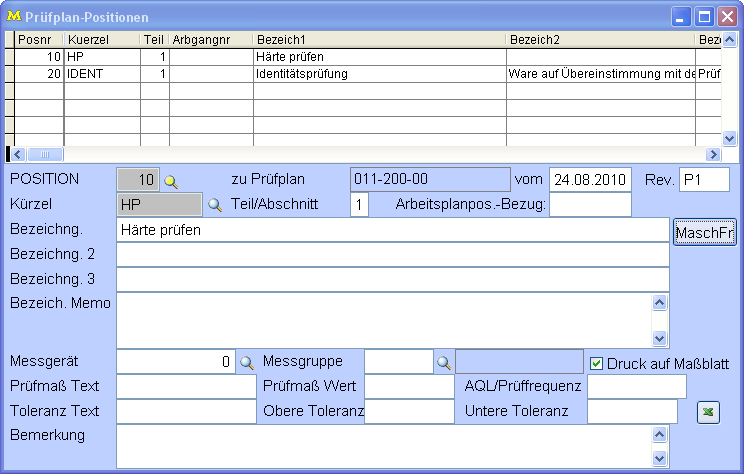Click the Arbgangnr column header

click(x=211, y=39)
